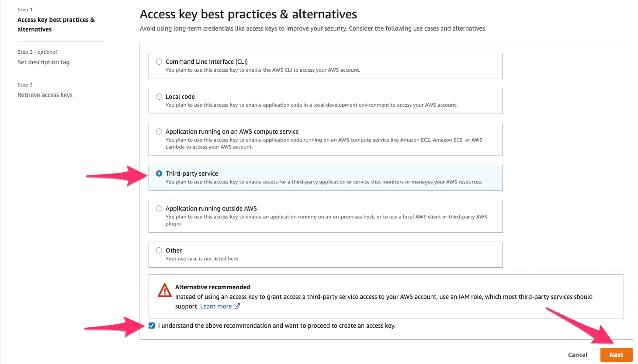Click the Next button
The image size is (638, 364).
617,354
